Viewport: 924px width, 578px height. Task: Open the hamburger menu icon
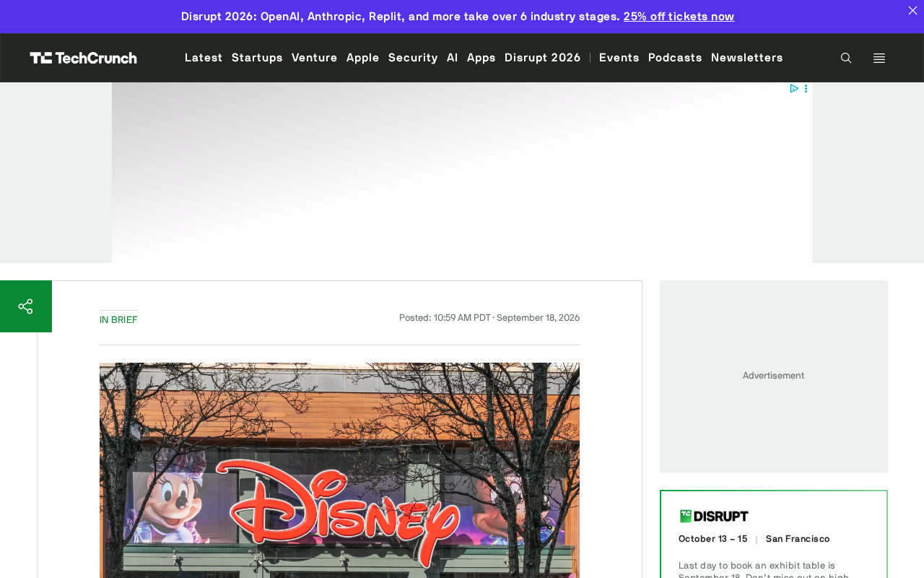coord(879,58)
